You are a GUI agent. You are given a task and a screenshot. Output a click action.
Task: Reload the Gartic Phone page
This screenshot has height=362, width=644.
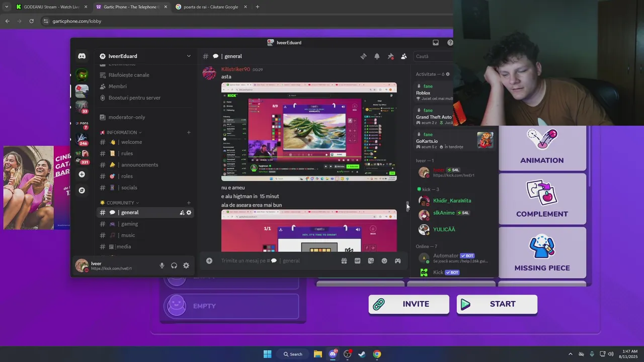point(31,21)
